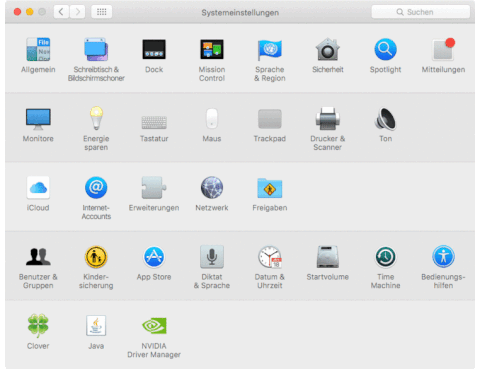Open Mitteilungen notification settings
Screen dimensions: 480x369
(x=443, y=49)
